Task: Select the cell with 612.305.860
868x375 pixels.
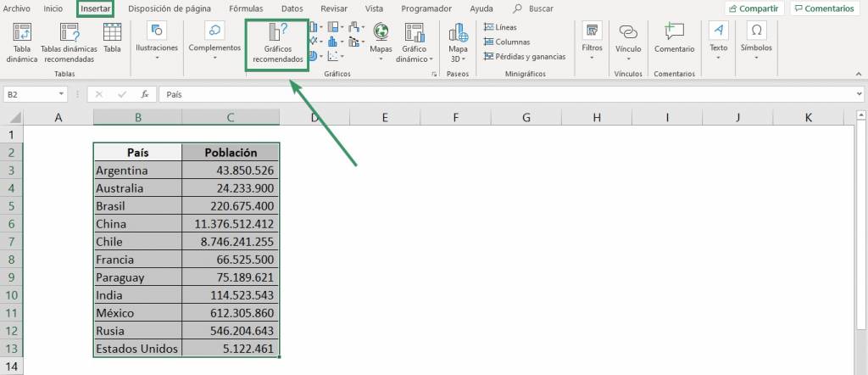Action: click(231, 313)
